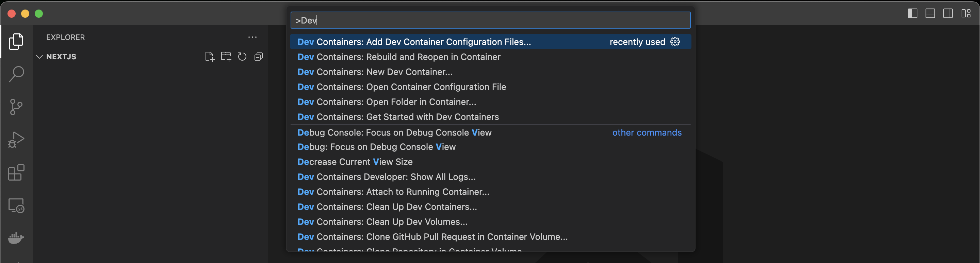This screenshot has width=980, height=263.
Task: Open the Docker view
Action: [16, 238]
